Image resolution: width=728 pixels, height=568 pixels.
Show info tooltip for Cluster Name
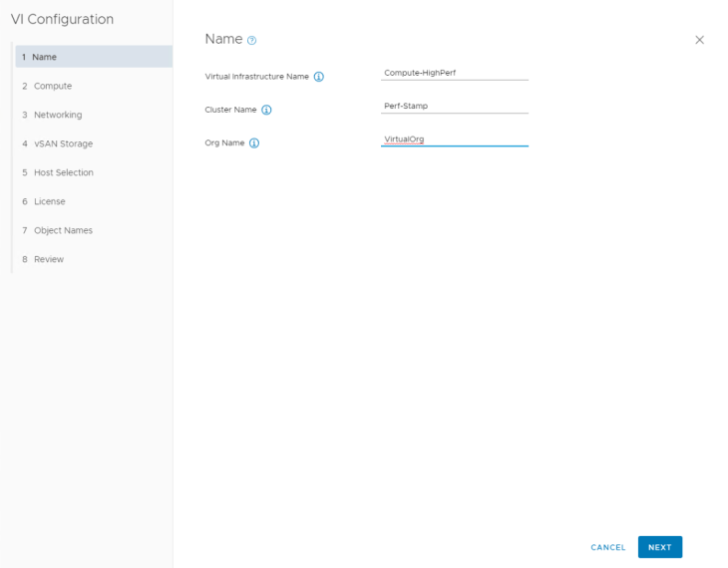tap(266, 110)
